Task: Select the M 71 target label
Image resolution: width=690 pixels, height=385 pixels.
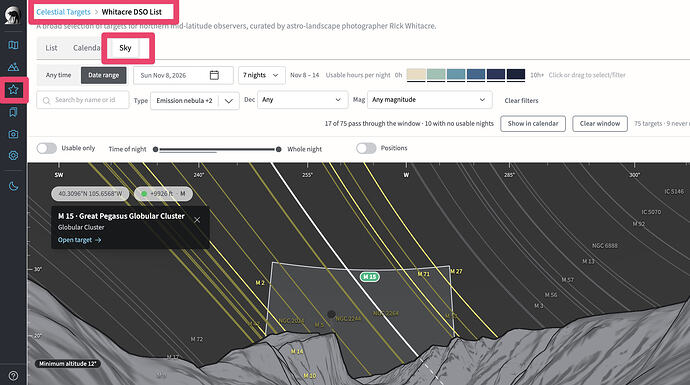Action: tap(423, 274)
